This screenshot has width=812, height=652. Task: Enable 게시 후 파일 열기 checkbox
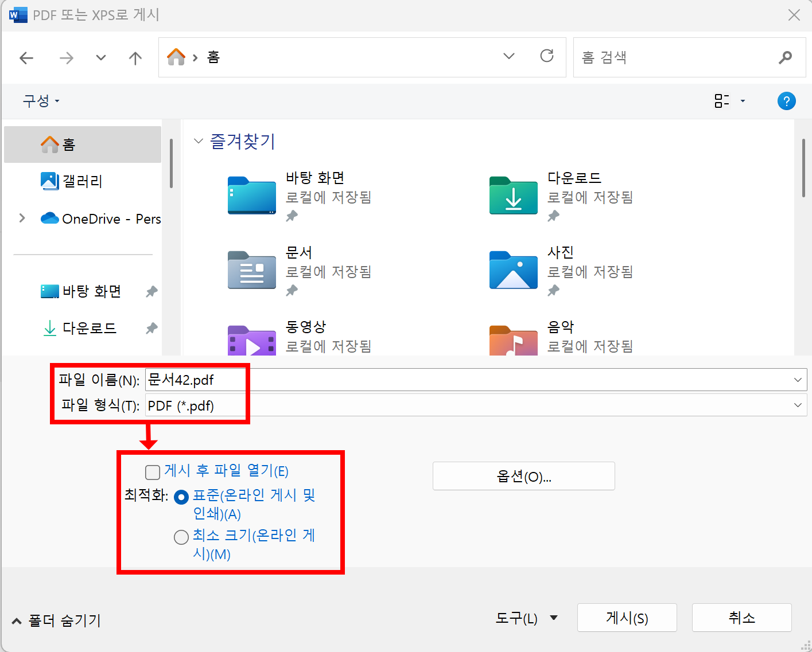click(x=153, y=472)
